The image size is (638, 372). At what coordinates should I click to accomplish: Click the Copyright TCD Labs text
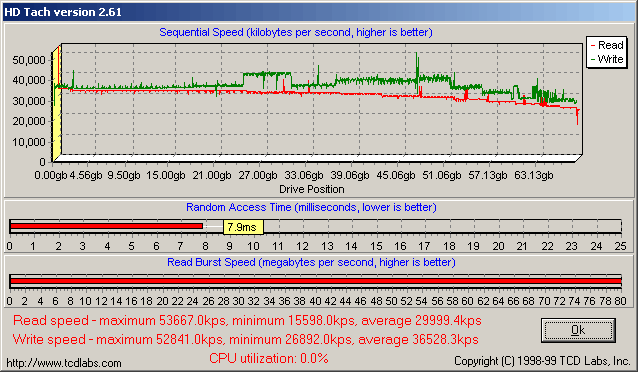pyautogui.click(x=542, y=361)
